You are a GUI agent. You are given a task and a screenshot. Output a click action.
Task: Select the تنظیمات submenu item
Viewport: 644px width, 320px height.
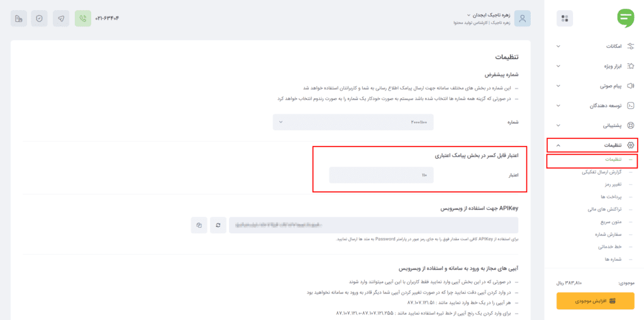click(x=612, y=159)
